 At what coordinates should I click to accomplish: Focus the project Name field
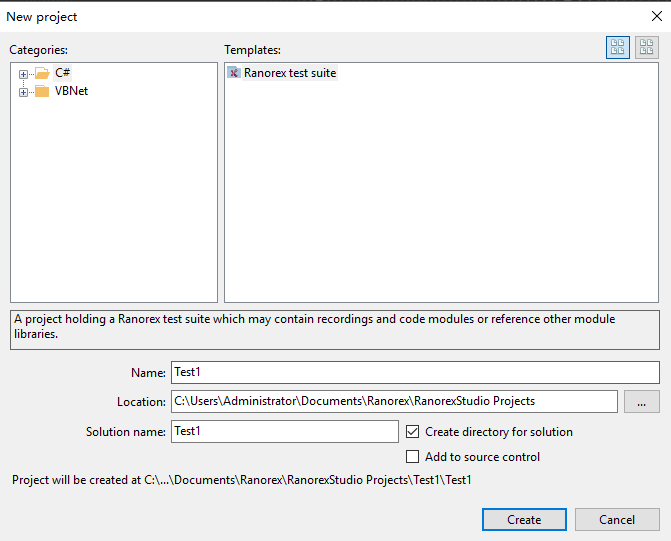point(415,372)
